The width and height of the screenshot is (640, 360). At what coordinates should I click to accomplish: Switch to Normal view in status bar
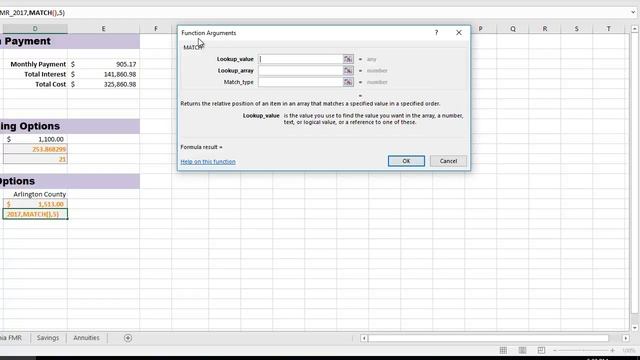(x=503, y=350)
